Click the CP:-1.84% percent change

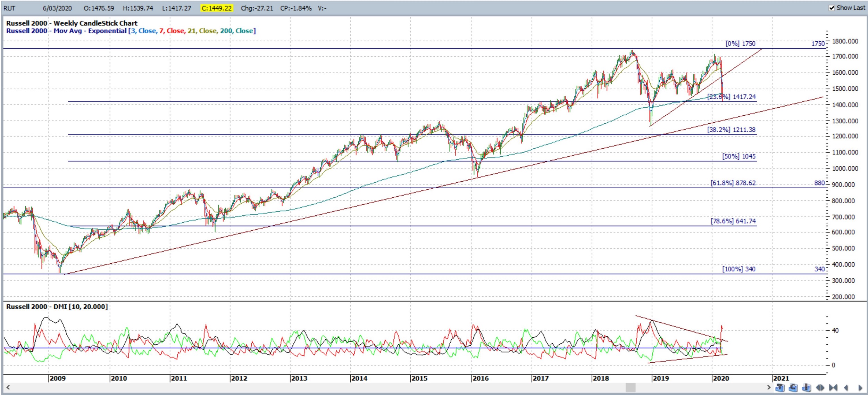pos(296,8)
